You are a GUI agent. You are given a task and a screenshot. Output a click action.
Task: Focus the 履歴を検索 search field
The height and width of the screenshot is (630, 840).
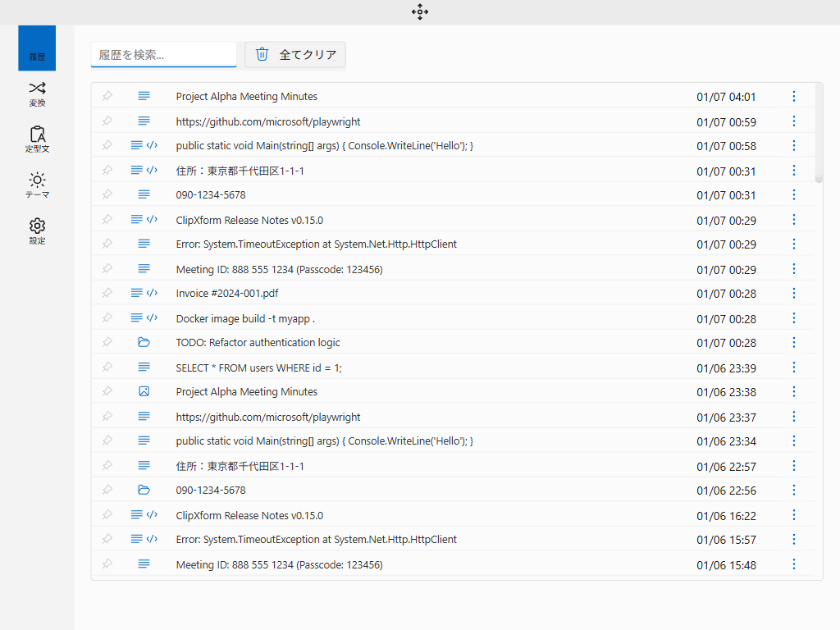163,55
